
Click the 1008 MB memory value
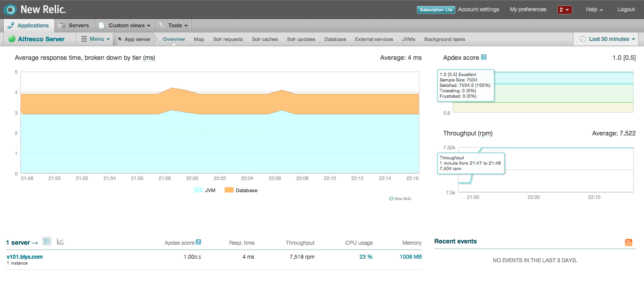(x=410, y=257)
